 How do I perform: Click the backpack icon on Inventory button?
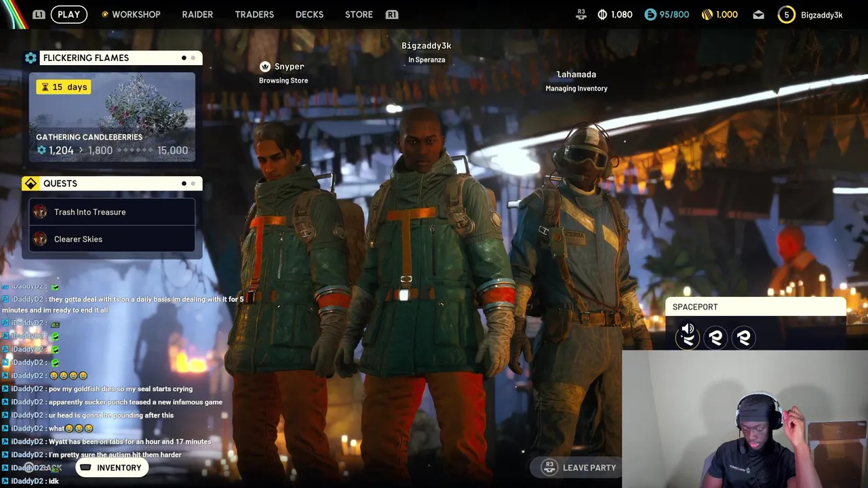coord(85,468)
